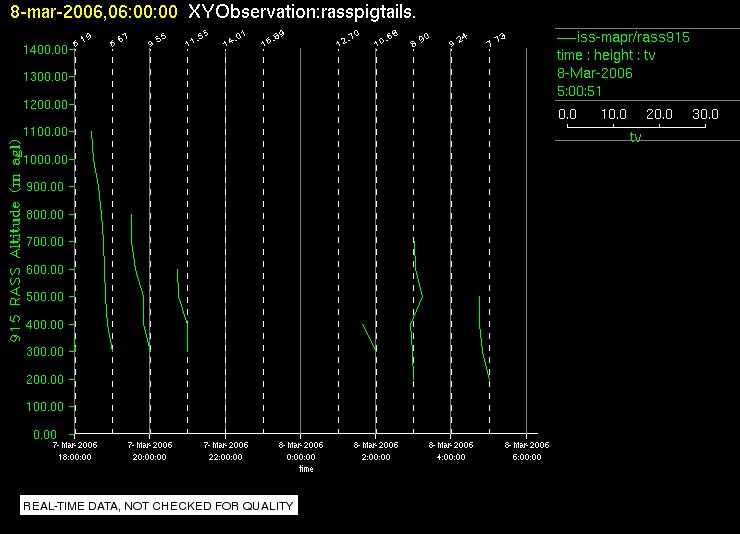Click the 1400.00 altitude axis label
740x534 pixels.
point(45,50)
